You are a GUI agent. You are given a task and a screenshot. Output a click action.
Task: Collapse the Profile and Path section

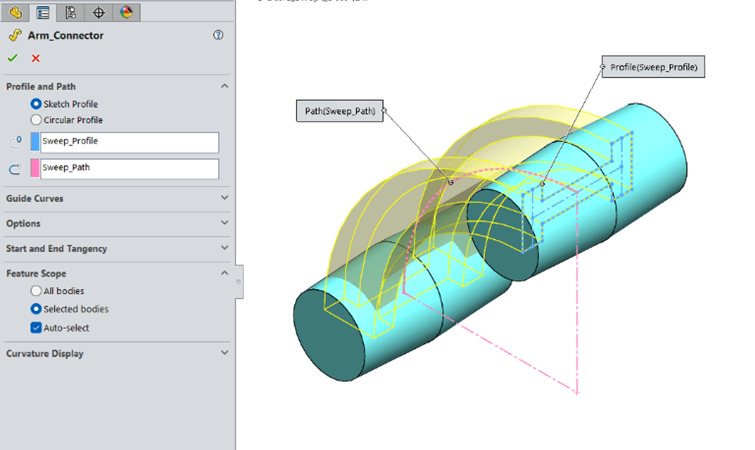pyautogui.click(x=224, y=86)
